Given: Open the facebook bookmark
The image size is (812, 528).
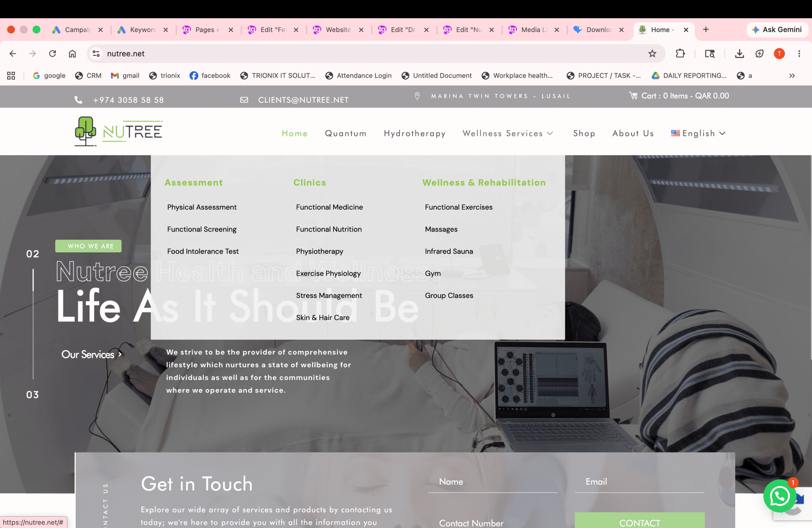Looking at the screenshot, I should click(x=210, y=76).
